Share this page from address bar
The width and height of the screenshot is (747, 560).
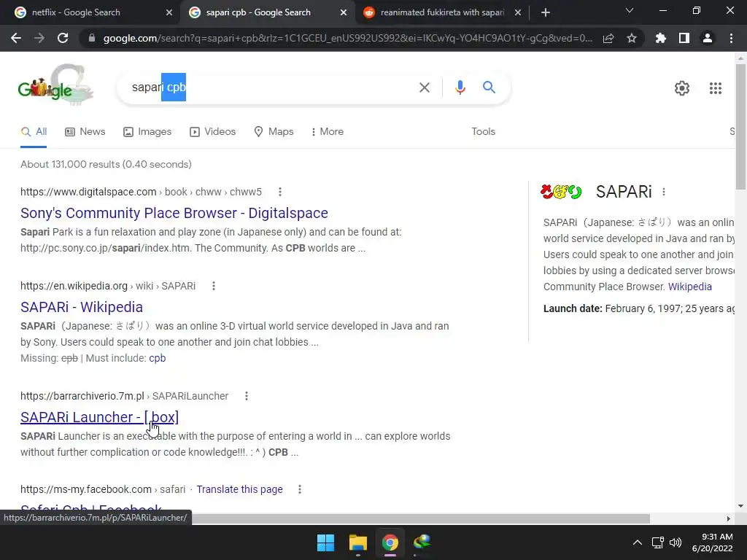click(x=608, y=38)
